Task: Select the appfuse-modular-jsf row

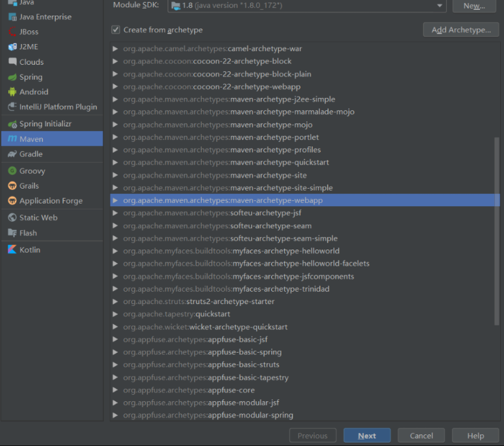Action: 305,403
